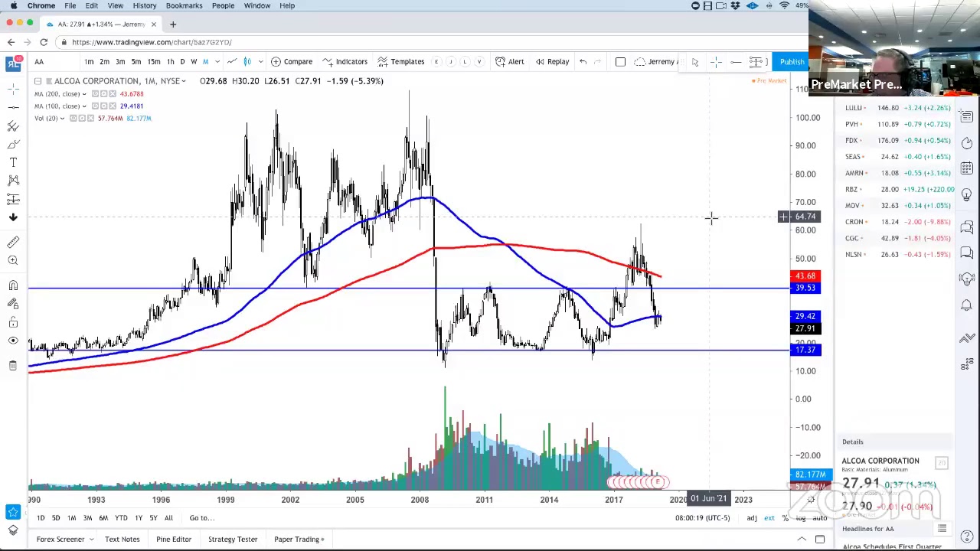Switch chart to the 5m interval
Image resolution: width=980 pixels, height=551 pixels.
(136, 61)
